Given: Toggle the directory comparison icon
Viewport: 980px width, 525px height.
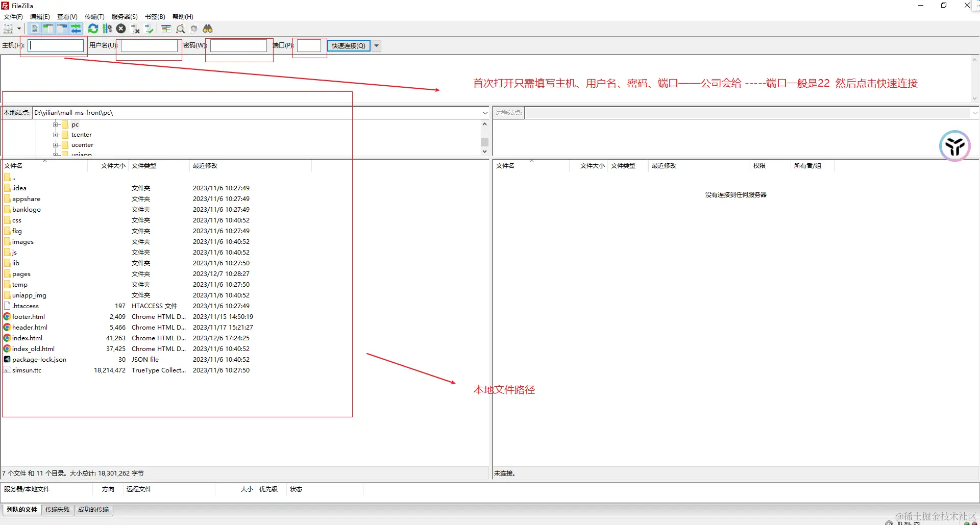Looking at the screenshot, I should pos(180,29).
